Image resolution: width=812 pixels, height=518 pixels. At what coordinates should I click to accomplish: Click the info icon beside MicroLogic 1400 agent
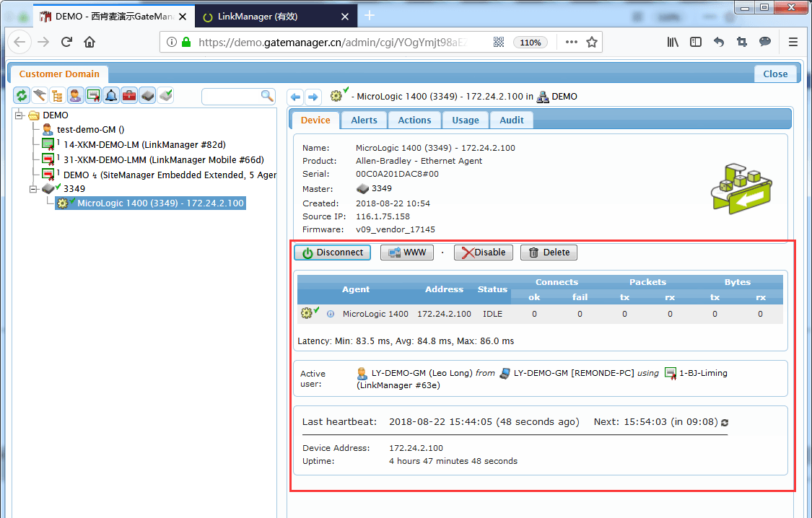pos(331,314)
